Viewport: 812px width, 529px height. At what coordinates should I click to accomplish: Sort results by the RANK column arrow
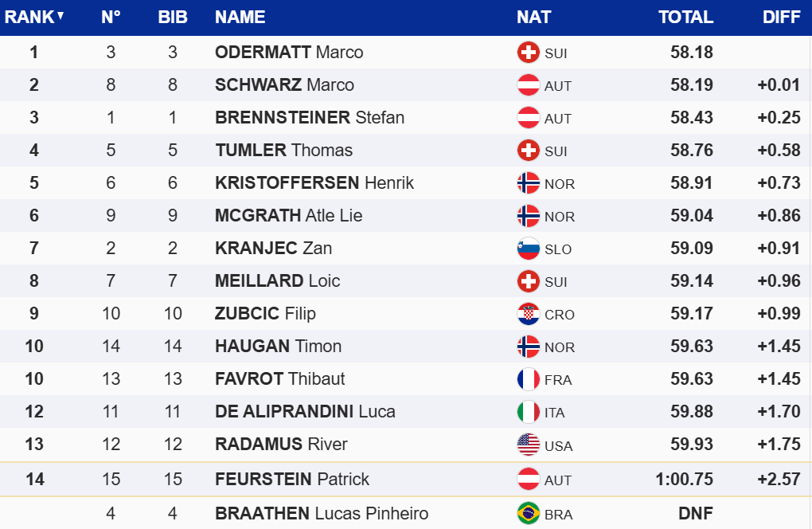pyautogui.click(x=61, y=15)
